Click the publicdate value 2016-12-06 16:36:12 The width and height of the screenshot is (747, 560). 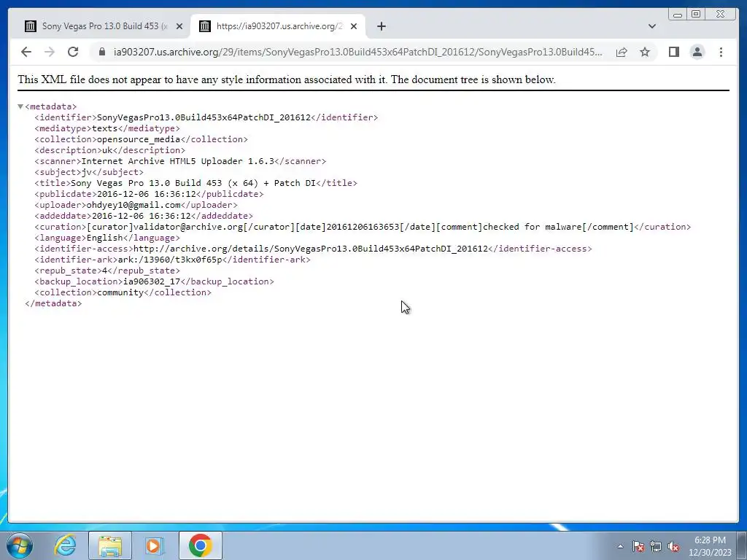146,194
